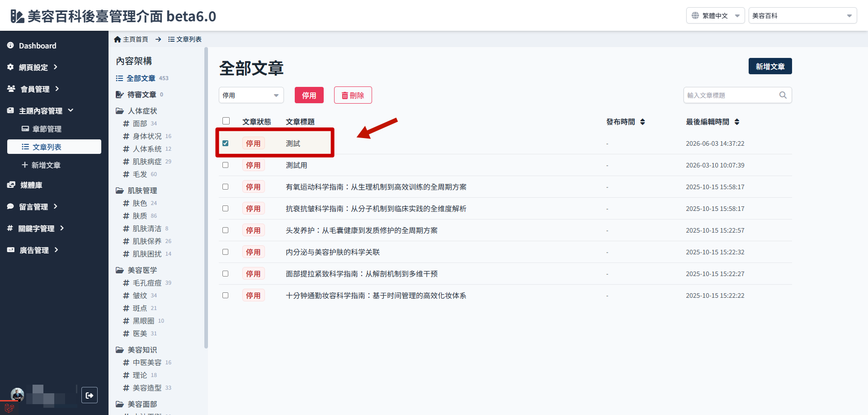Image resolution: width=868 pixels, height=415 pixels.
Task: Click the Laravel debug icon bottom-left
Action: pos(9,408)
